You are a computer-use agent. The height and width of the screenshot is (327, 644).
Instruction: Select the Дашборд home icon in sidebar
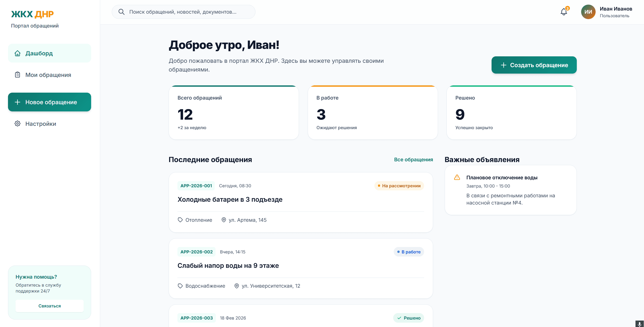[17, 53]
